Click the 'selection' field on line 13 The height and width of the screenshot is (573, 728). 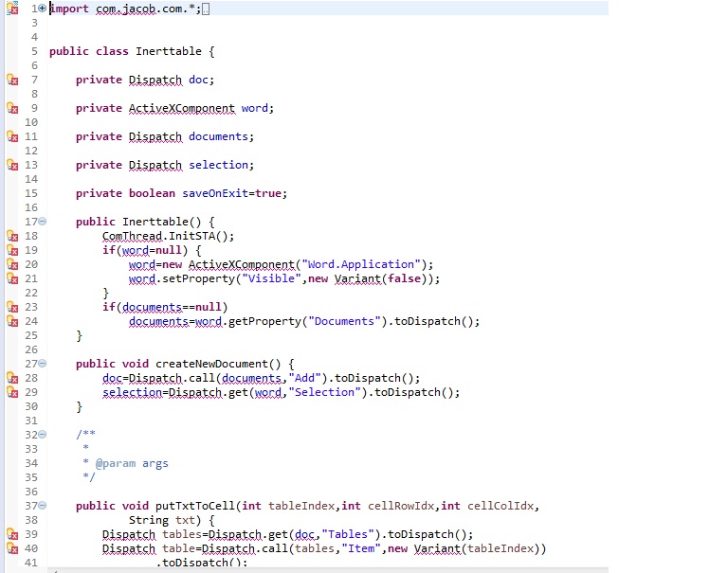pos(218,165)
